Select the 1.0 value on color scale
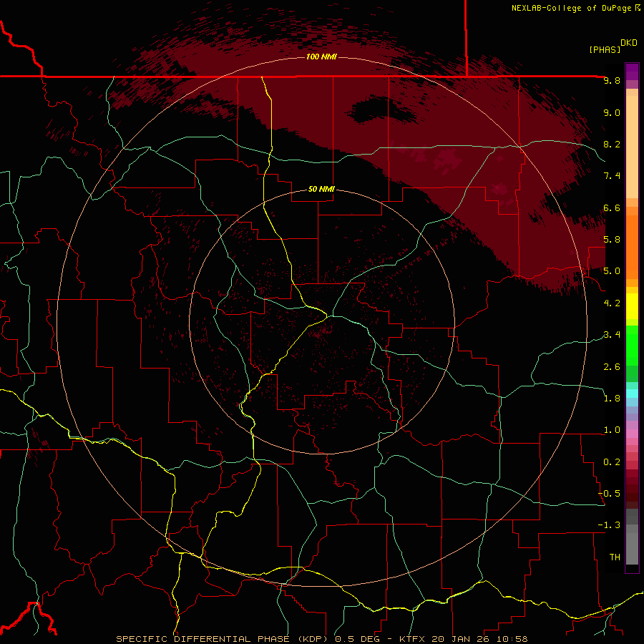Screen dimensions: 644x644 tap(612, 429)
